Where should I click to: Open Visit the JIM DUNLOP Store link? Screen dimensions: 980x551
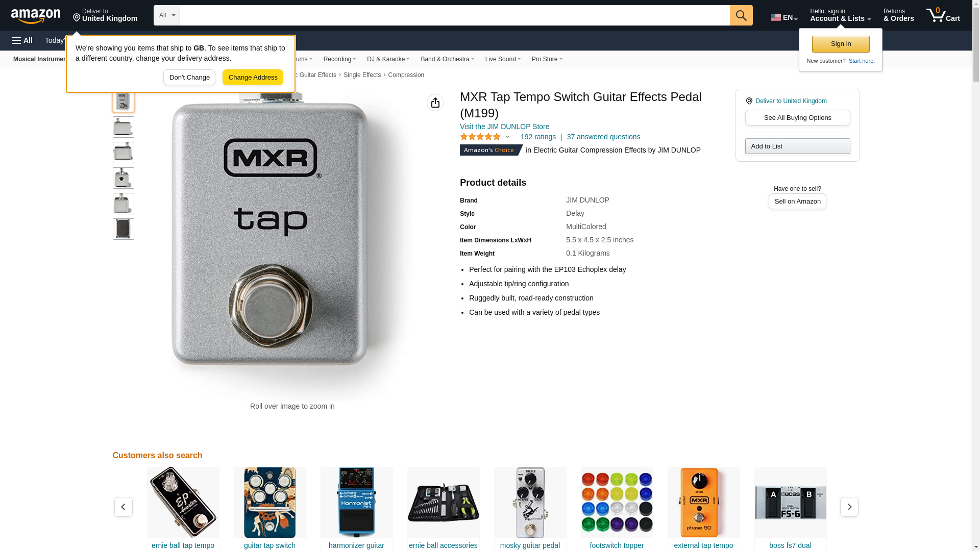pos(504,127)
